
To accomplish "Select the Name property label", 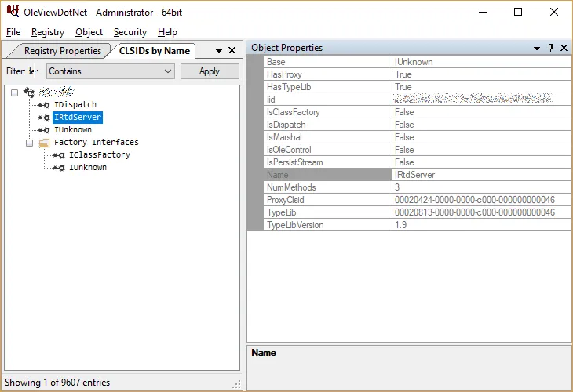I will pos(327,175).
